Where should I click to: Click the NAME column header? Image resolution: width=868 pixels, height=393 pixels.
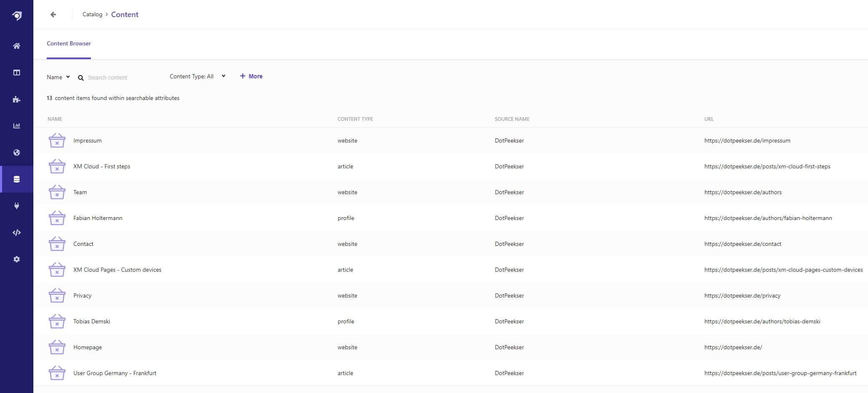[x=55, y=119]
